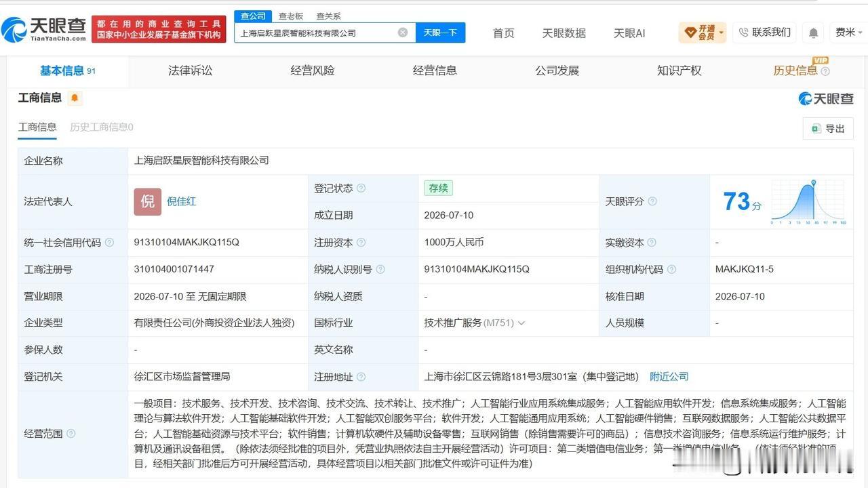Click the red banner 都在用的商业查询工具
The width and height of the screenshot is (868, 488).
click(x=159, y=29)
